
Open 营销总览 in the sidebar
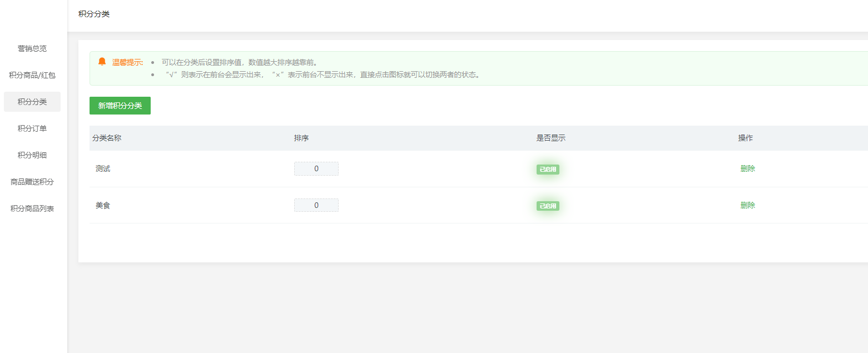click(x=32, y=48)
